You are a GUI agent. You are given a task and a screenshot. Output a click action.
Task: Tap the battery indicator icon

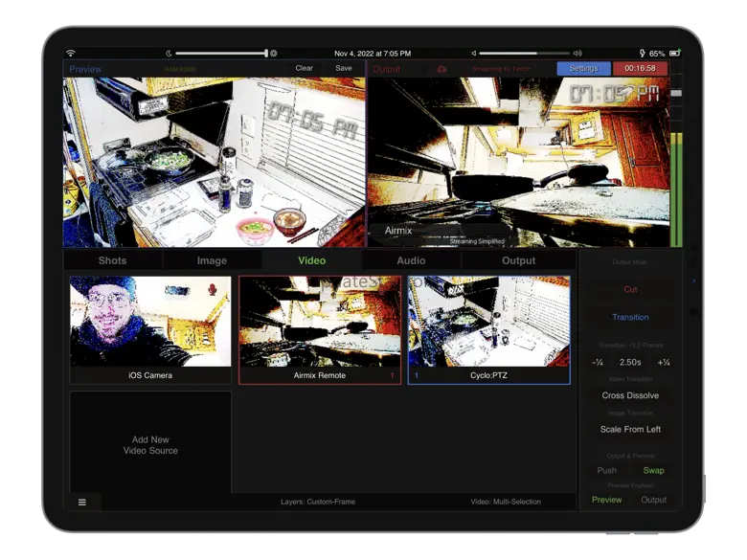[x=675, y=54]
